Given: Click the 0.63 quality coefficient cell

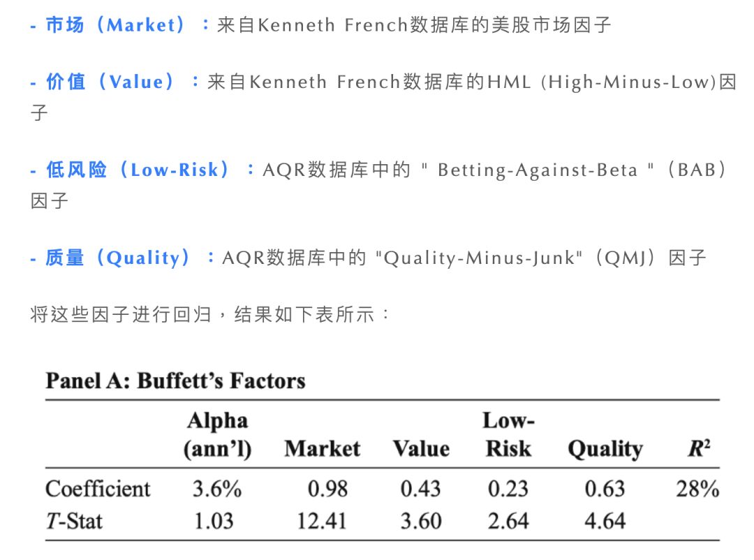Looking at the screenshot, I should [x=605, y=489].
